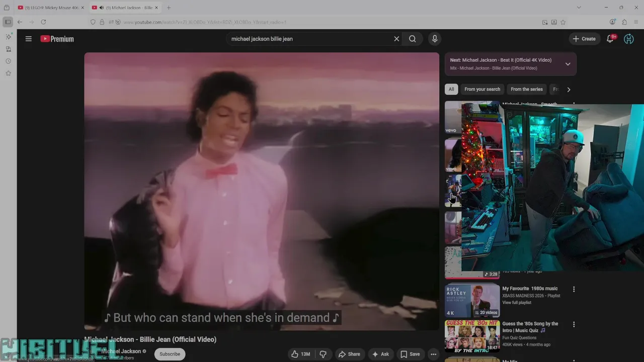This screenshot has height=362, width=644.
Task: Open tracking protection shield in address bar
Action: point(93,22)
